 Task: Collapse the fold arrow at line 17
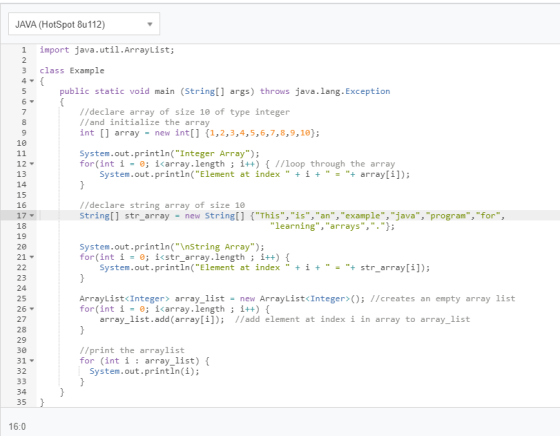click(32, 215)
